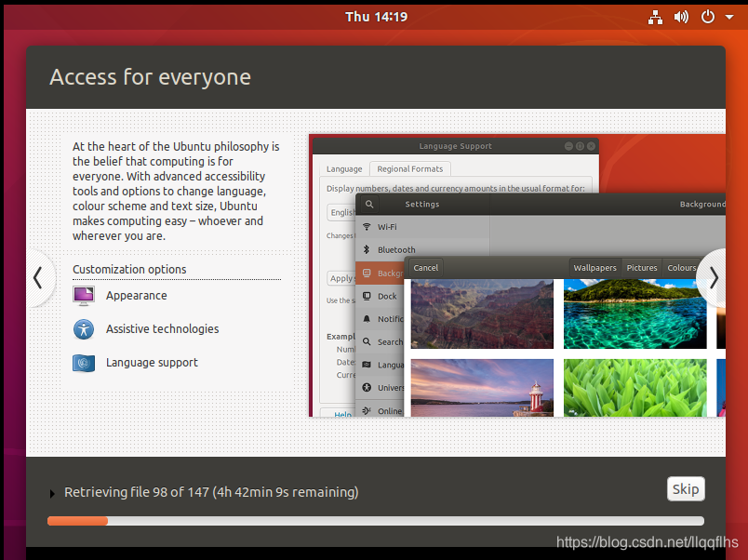Click the Settings search magnifier icon
This screenshot has width=748, height=560.
[x=369, y=204]
